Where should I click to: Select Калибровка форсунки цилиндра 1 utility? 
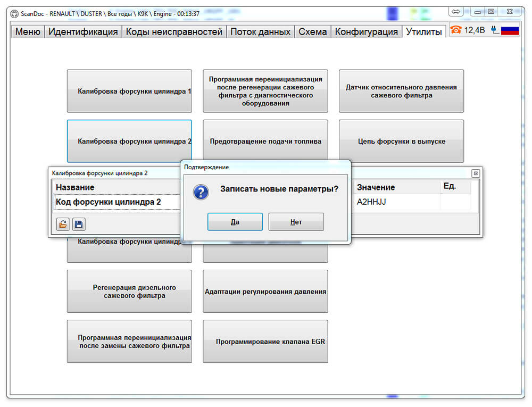click(129, 91)
